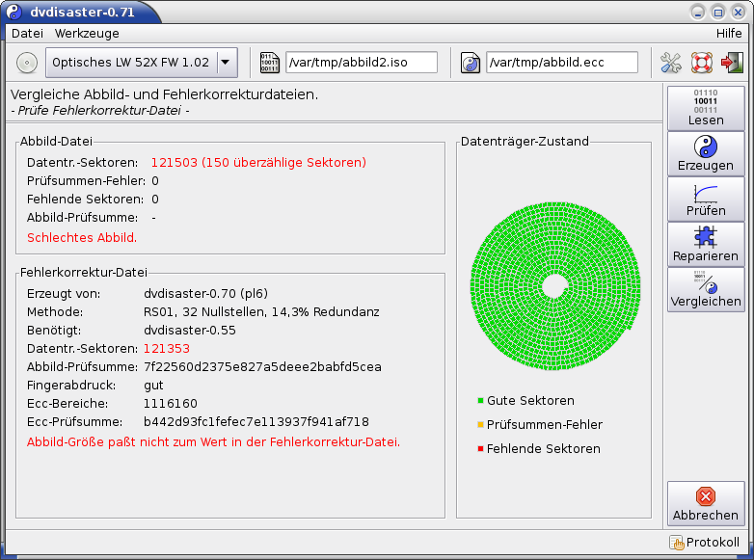Viewport: 754px width, 560px height.
Task: Click the Fingerabdruck value 'gut'
Action: [153, 386]
